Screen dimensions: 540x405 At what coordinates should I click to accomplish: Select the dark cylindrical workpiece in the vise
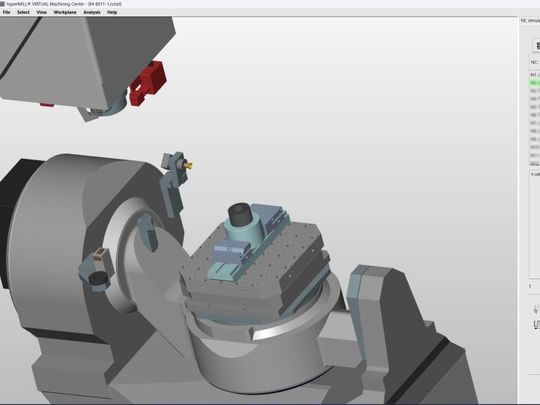(239, 214)
